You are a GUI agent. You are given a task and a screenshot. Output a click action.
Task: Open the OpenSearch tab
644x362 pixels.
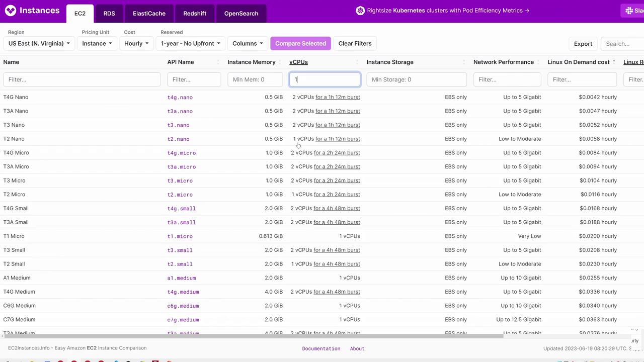point(241,14)
